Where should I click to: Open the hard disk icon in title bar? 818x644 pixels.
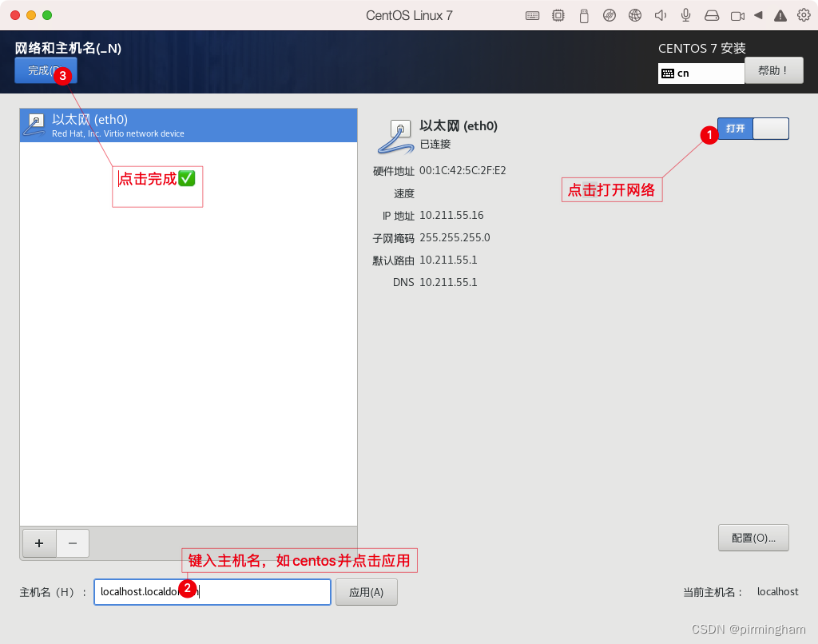point(712,16)
